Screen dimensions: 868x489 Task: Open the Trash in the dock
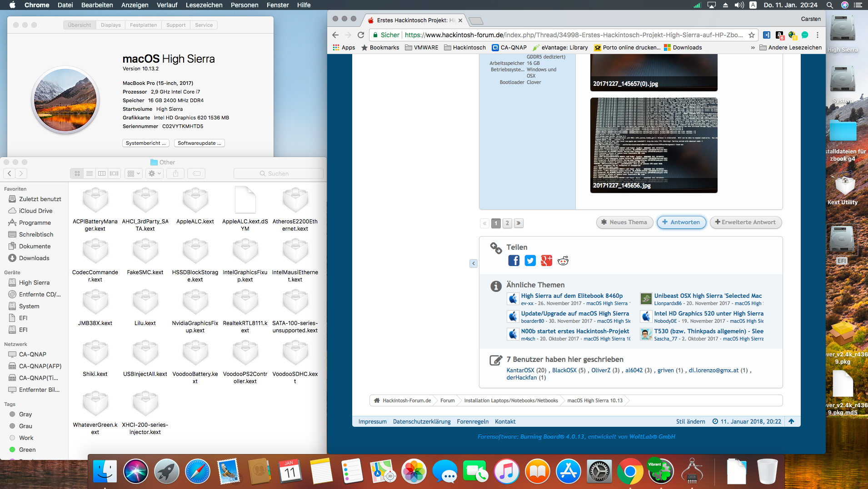coord(768,471)
